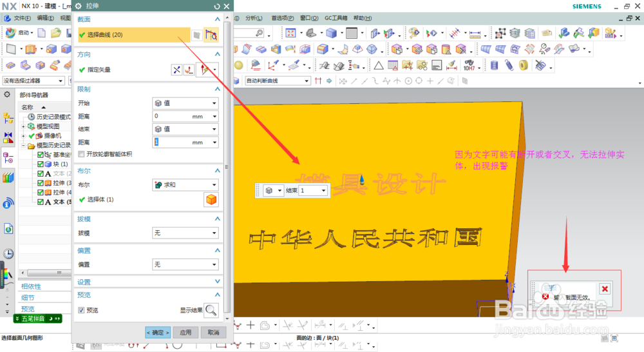Open the 文件(F) menu

pyautogui.click(x=22, y=18)
